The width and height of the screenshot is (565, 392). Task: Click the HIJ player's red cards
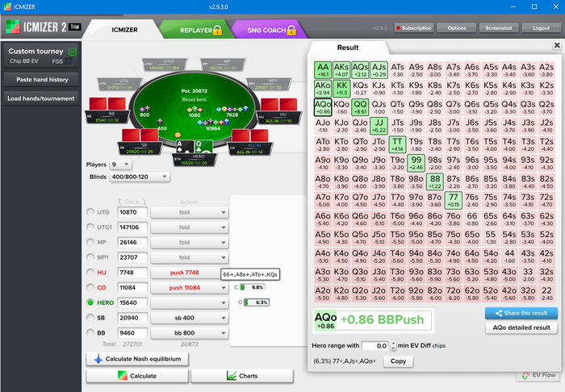pyautogui.click(x=279, y=104)
